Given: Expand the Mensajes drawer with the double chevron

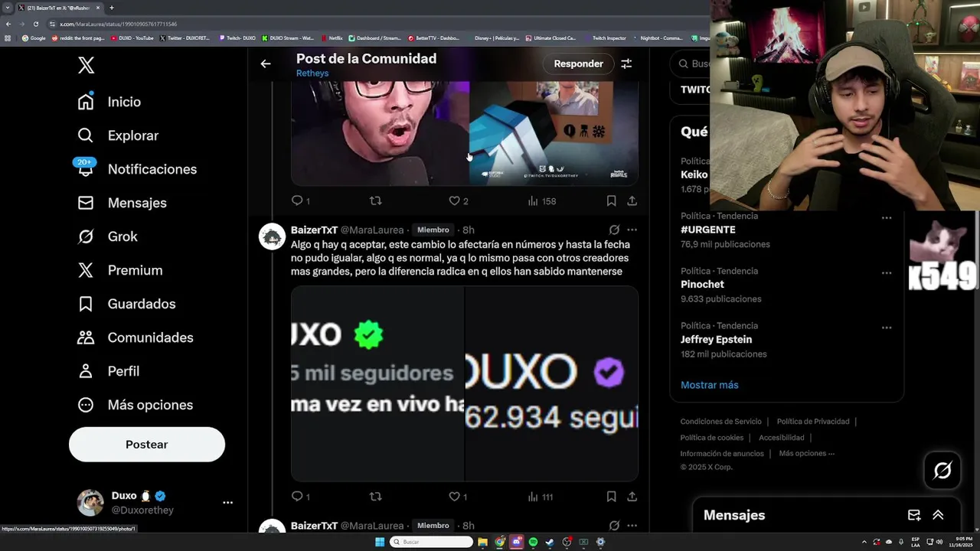Looking at the screenshot, I should [x=938, y=515].
